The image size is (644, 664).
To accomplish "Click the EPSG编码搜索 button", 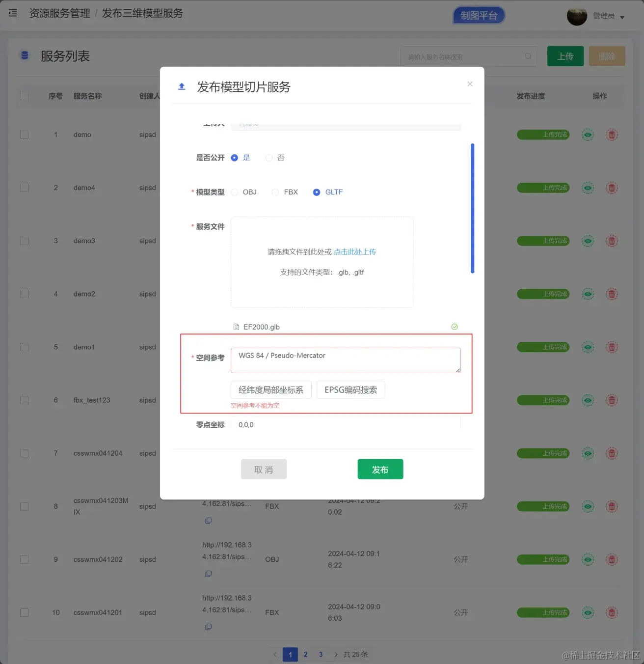I will point(350,390).
